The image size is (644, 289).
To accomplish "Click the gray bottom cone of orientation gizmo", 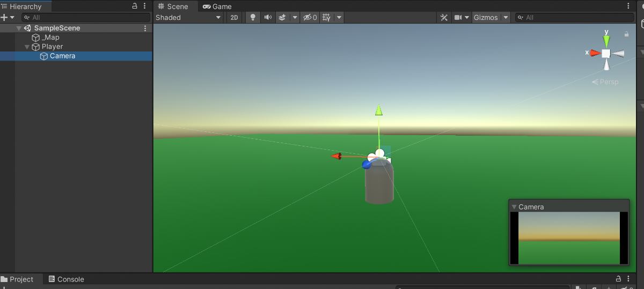I will click(606, 65).
